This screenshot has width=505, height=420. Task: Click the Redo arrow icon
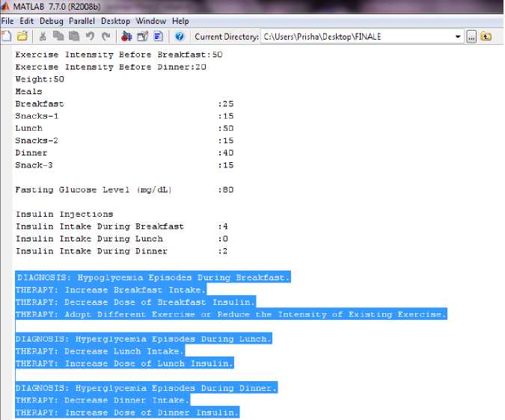tap(106, 37)
